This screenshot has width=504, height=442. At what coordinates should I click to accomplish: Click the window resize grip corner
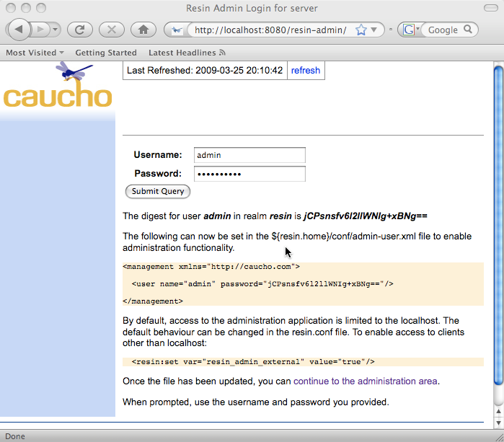[x=499, y=437]
